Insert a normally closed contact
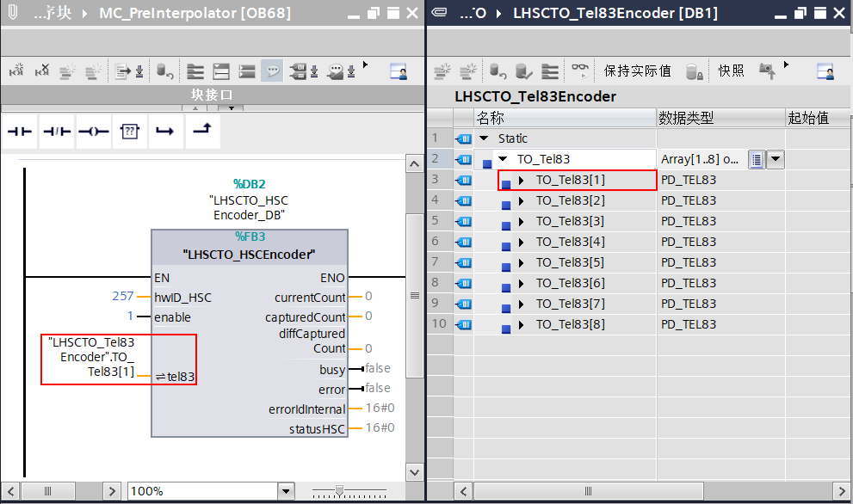Screen dimensions: 853x504 tap(56, 132)
